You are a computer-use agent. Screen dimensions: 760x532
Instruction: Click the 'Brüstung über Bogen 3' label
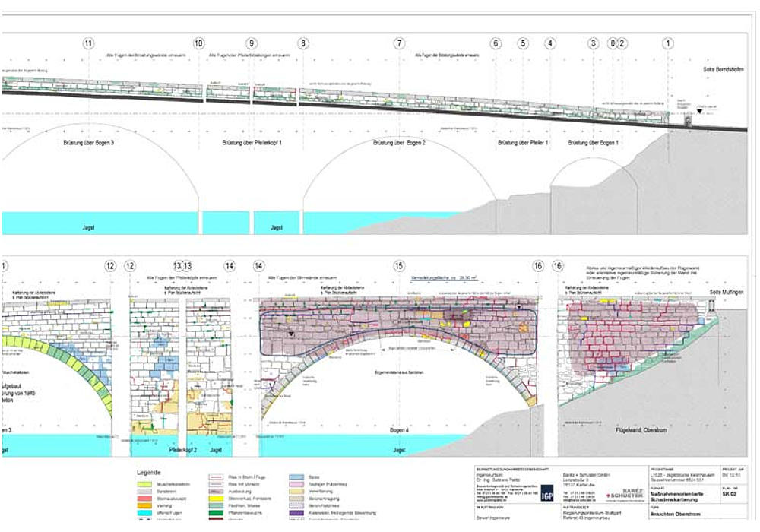89,143
